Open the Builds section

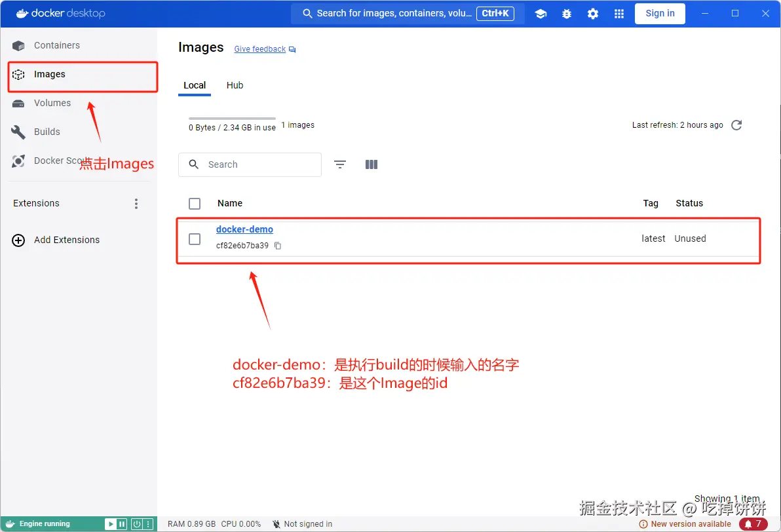[47, 132]
